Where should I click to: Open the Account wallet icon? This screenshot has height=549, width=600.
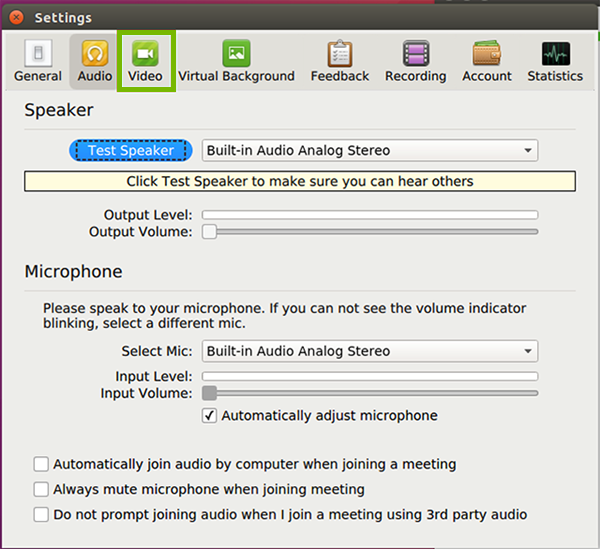click(x=487, y=53)
